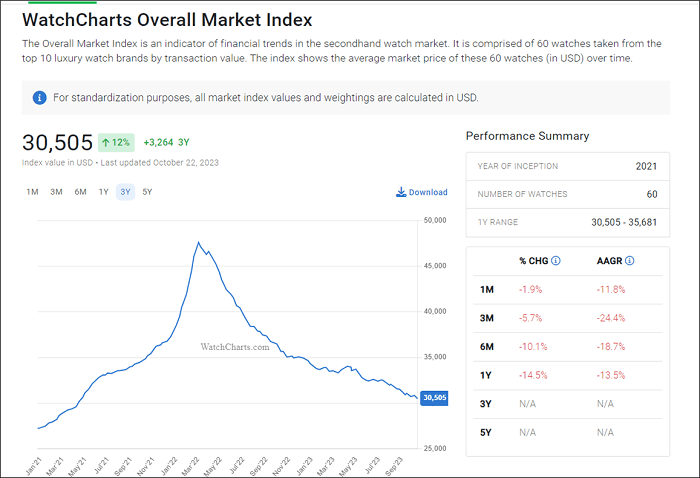Select the 1M time range tab
The image size is (700, 478).
32,192
